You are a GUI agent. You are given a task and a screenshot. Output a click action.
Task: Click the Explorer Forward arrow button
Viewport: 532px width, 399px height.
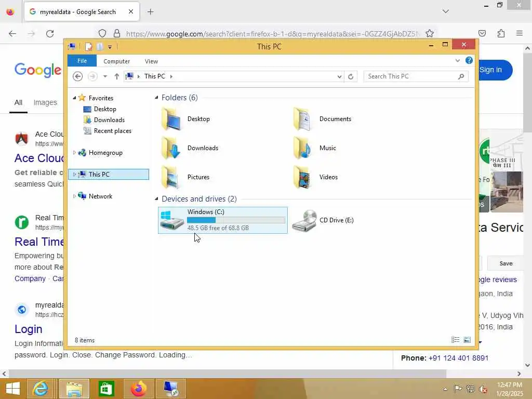(92, 76)
